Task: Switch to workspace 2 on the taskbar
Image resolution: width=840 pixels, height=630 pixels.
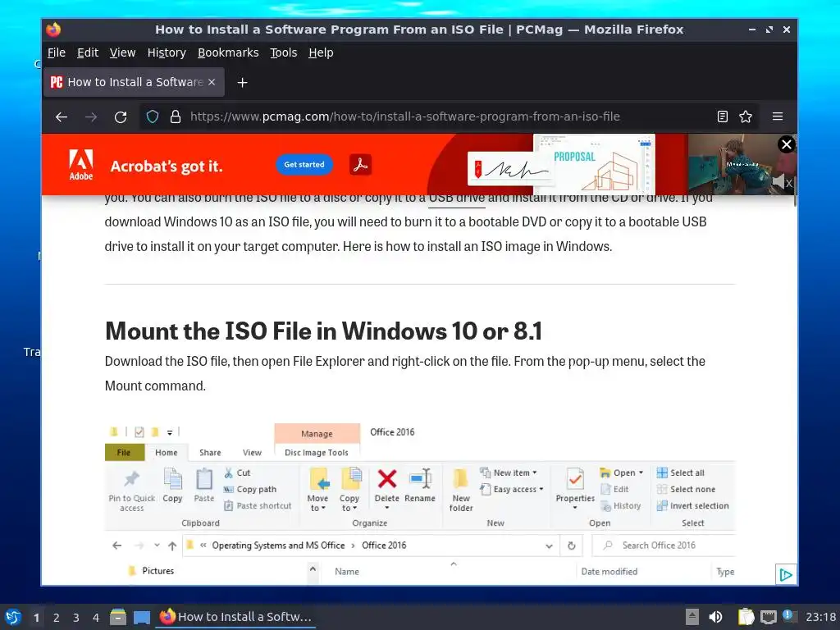Action: [57, 618]
